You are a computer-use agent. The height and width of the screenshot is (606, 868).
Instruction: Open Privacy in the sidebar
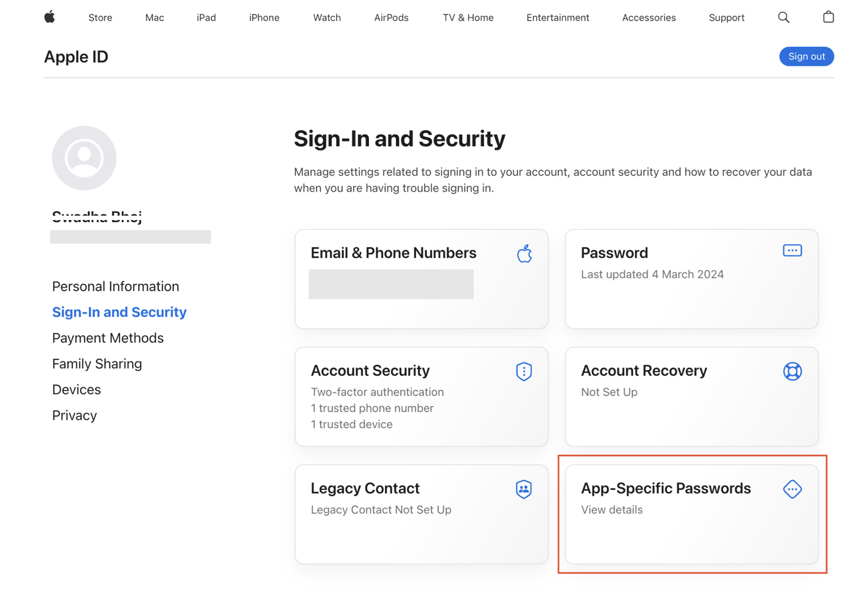click(x=75, y=415)
